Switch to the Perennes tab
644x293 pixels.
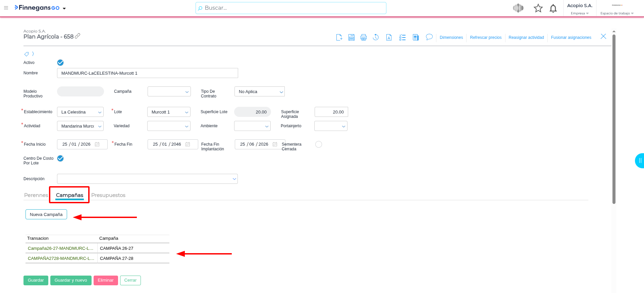[36, 195]
